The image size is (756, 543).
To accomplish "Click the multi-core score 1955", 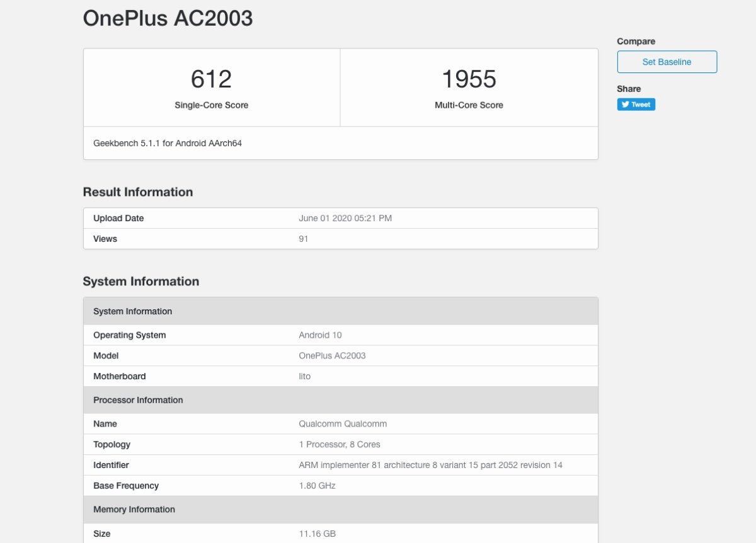I will point(469,79).
